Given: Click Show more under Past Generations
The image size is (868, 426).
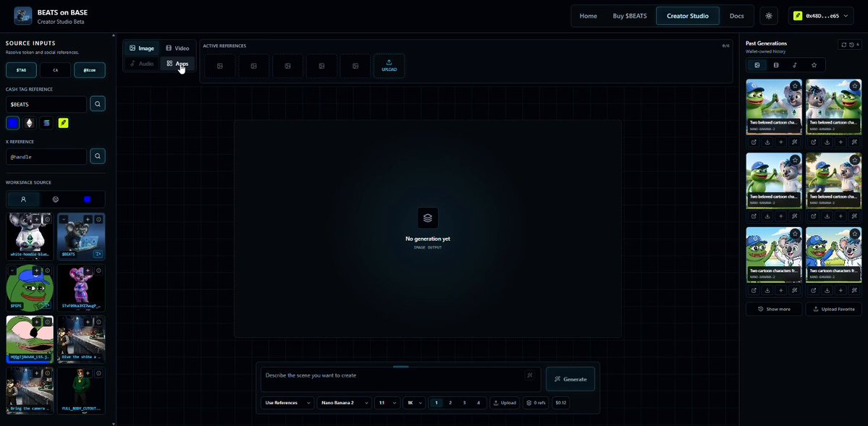Looking at the screenshot, I should (774, 309).
